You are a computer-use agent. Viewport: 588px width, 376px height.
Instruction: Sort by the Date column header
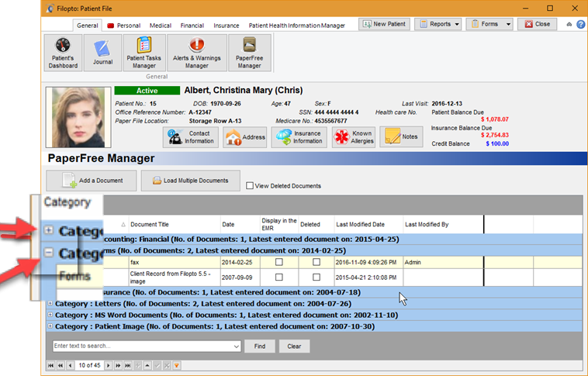point(240,225)
